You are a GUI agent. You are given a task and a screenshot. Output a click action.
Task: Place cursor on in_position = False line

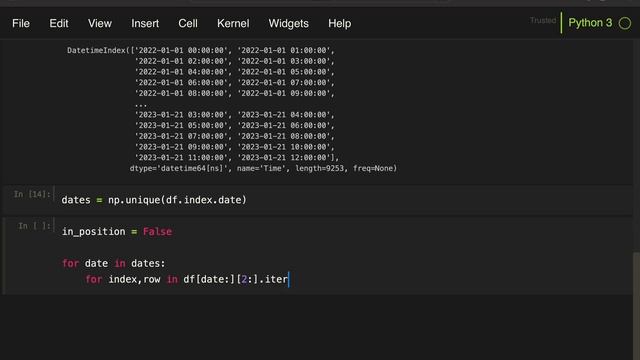(x=117, y=232)
